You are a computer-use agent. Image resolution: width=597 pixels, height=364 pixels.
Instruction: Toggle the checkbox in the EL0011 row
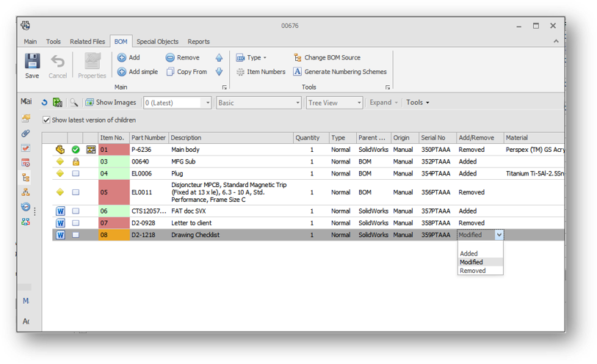click(x=76, y=192)
